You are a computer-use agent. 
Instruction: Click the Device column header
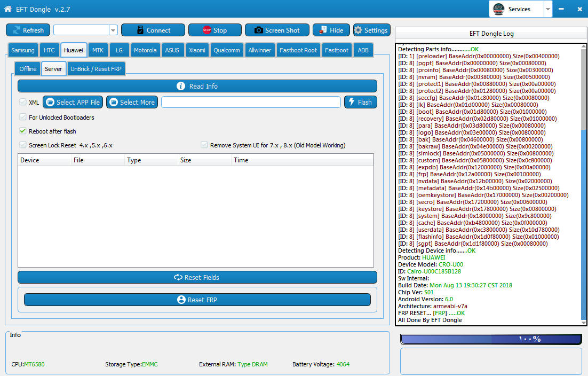pyautogui.click(x=45, y=160)
